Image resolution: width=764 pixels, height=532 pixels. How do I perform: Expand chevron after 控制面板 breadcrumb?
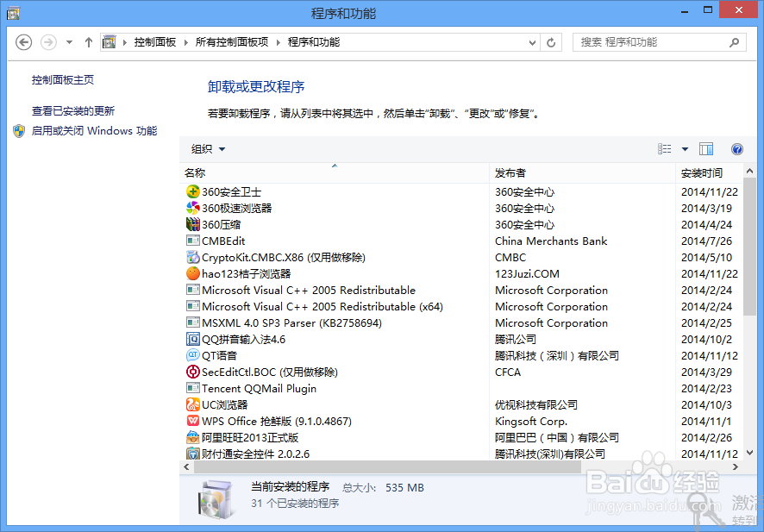[x=186, y=42]
